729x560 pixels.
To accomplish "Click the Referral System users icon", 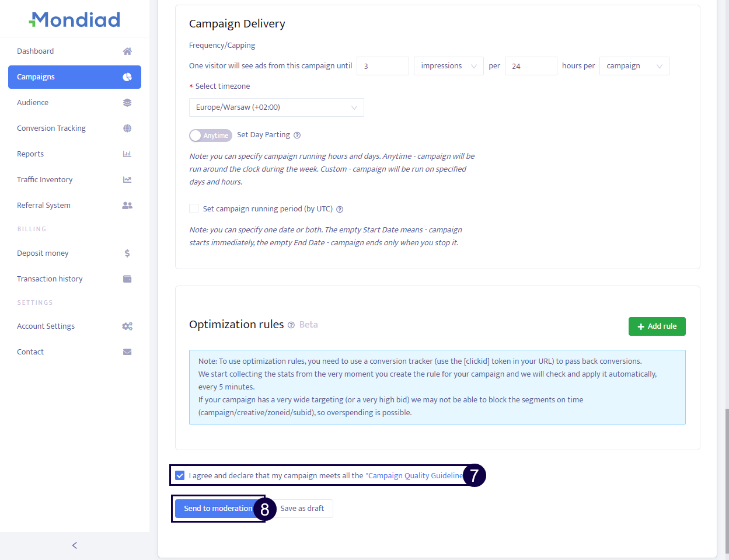I will click(127, 206).
